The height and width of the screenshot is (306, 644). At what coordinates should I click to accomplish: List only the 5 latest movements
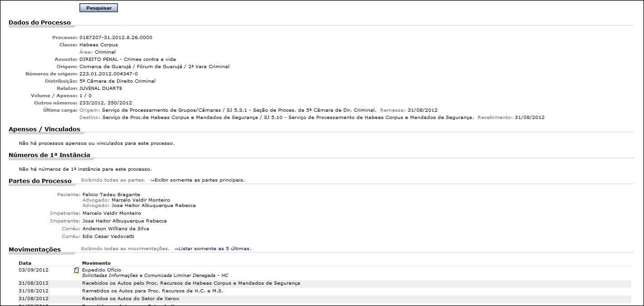point(213,249)
